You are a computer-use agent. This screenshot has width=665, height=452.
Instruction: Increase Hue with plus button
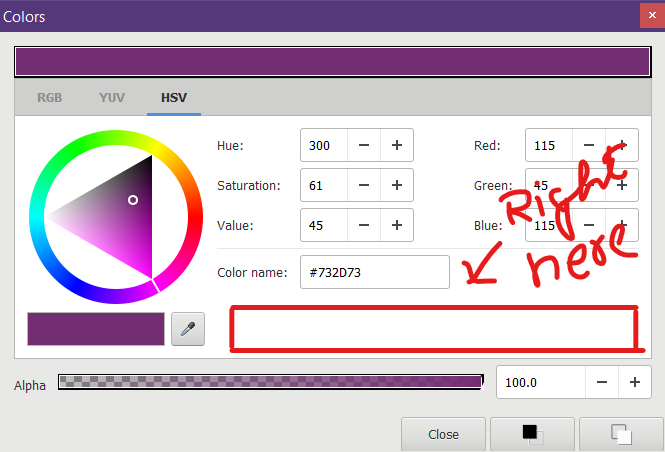coord(397,145)
